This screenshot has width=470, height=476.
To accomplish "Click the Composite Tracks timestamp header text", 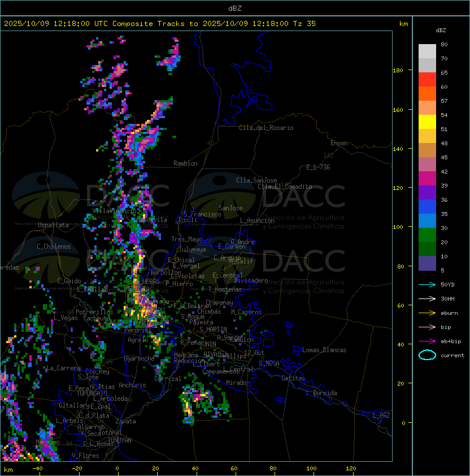I will pos(160,24).
